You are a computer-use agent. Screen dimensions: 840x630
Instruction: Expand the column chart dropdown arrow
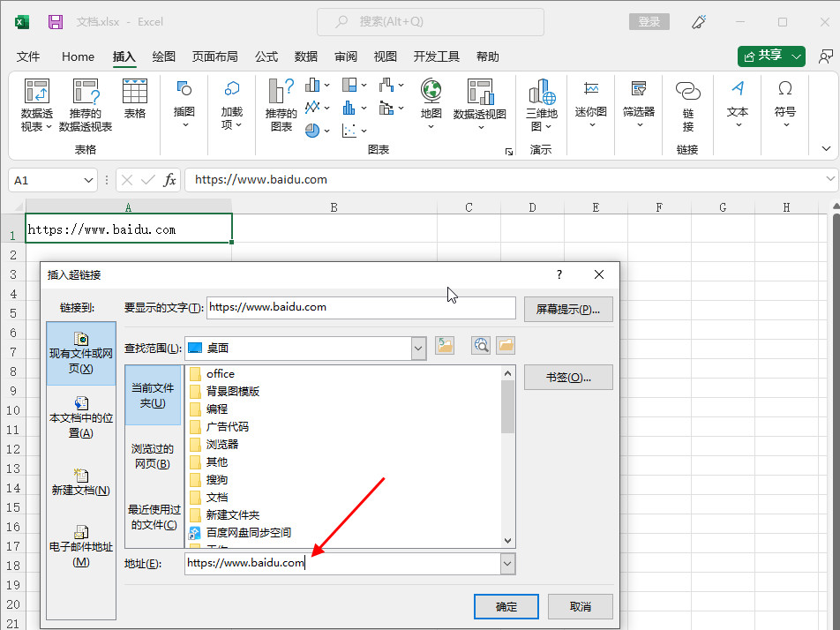click(326, 86)
